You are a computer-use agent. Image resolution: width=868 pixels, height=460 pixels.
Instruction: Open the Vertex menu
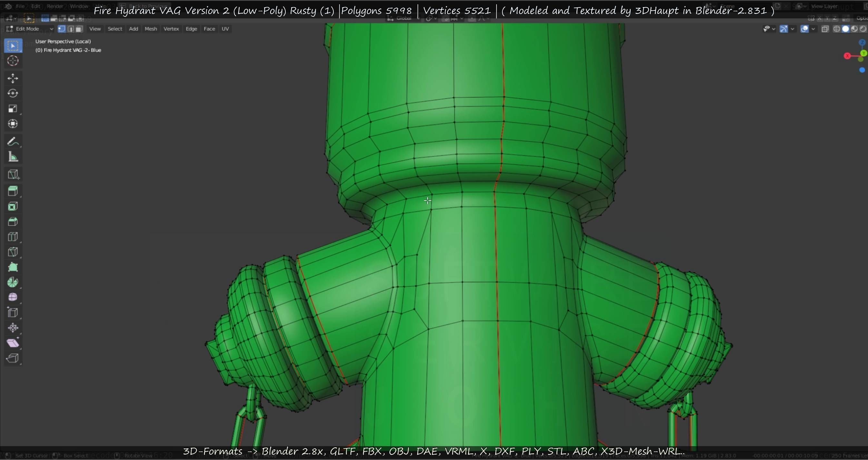pos(171,29)
